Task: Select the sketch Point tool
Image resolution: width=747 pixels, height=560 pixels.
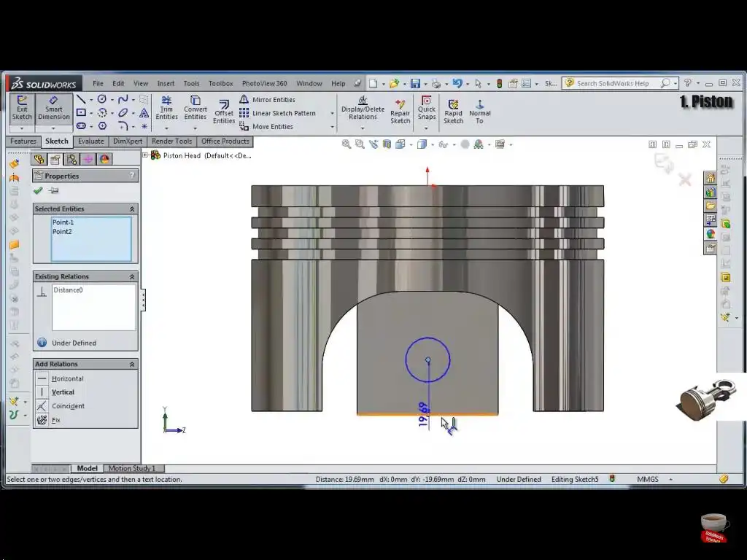Action: tap(144, 126)
